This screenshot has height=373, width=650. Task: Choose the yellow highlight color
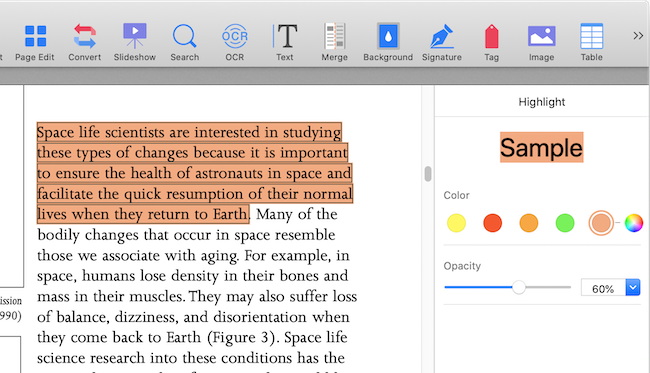(x=456, y=223)
